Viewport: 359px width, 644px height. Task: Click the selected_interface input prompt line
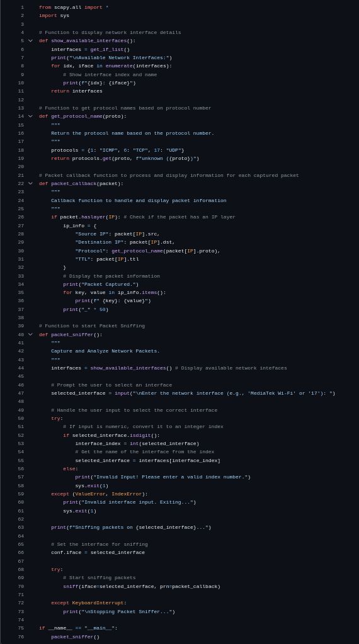[x=193, y=393]
